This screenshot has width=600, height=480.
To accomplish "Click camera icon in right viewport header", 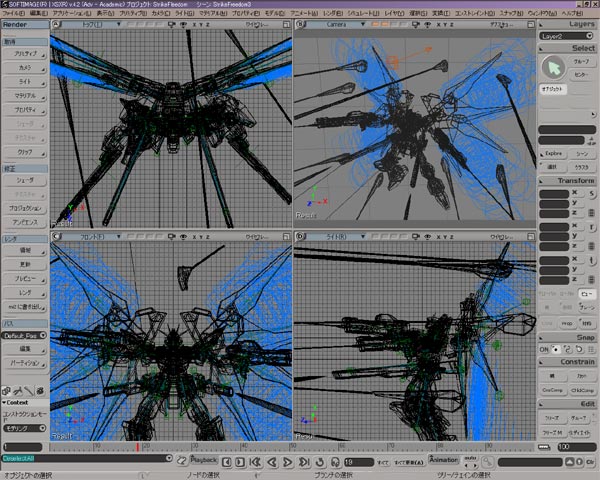I will 416,237.
